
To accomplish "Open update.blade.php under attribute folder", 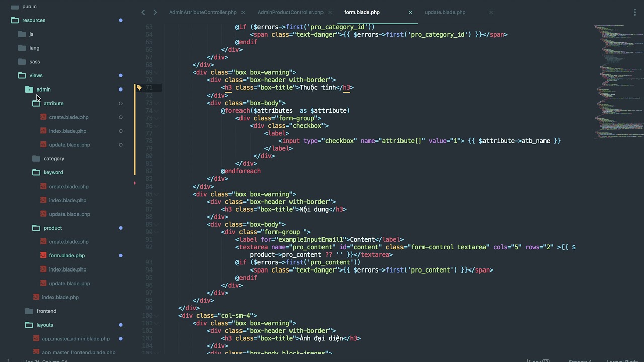I will click(69, 145).
